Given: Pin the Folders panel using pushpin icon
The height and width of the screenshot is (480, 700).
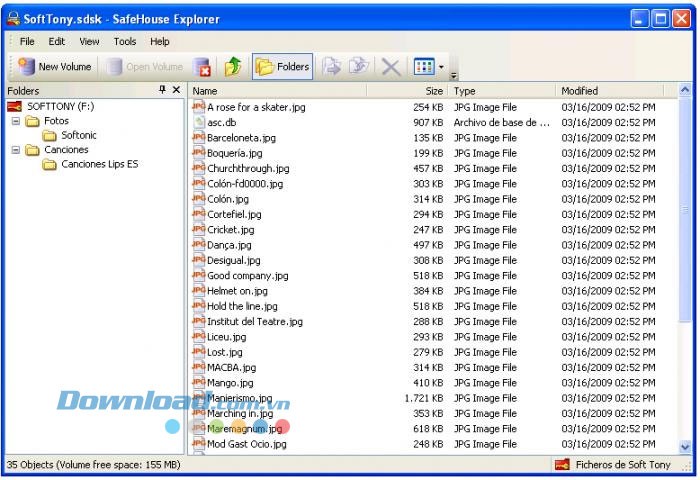Looking at the screenshot, I should click(x=162, y=90).
